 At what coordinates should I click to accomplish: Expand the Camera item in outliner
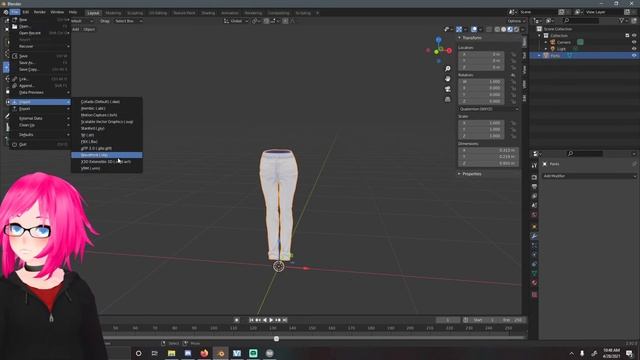[x=546, y=42]
